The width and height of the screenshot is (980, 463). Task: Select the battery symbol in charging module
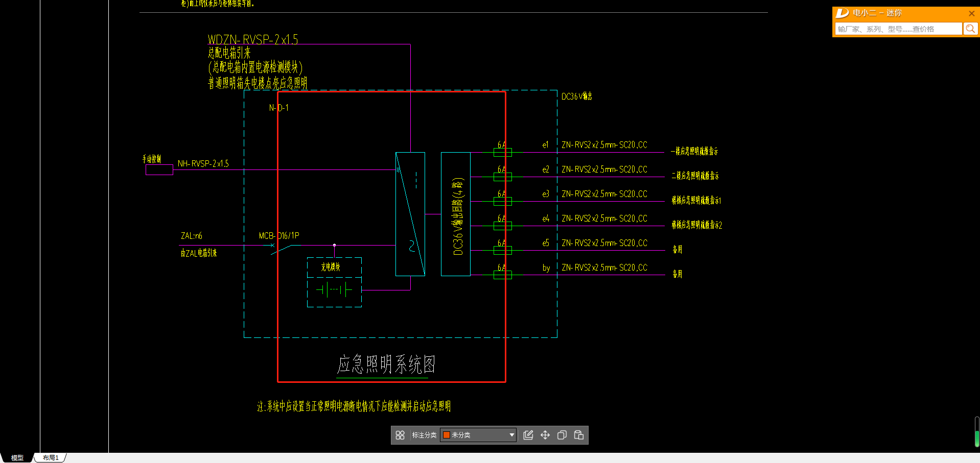pos(334,290)
